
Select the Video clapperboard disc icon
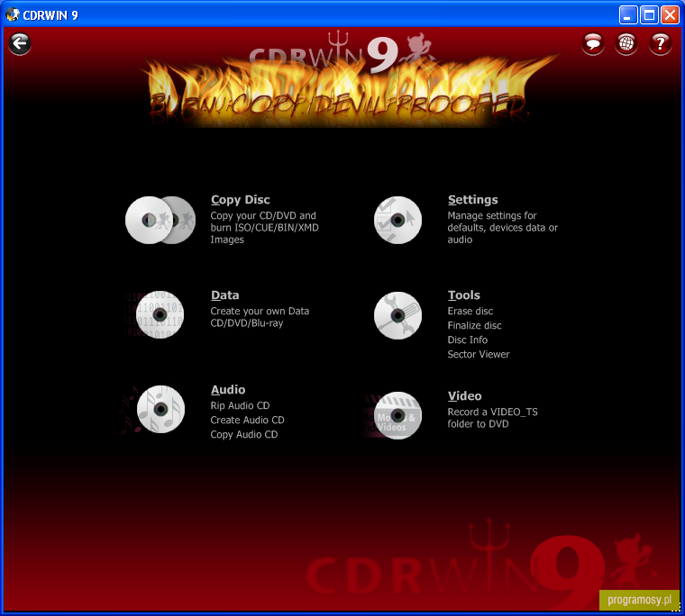click(397, 415)
